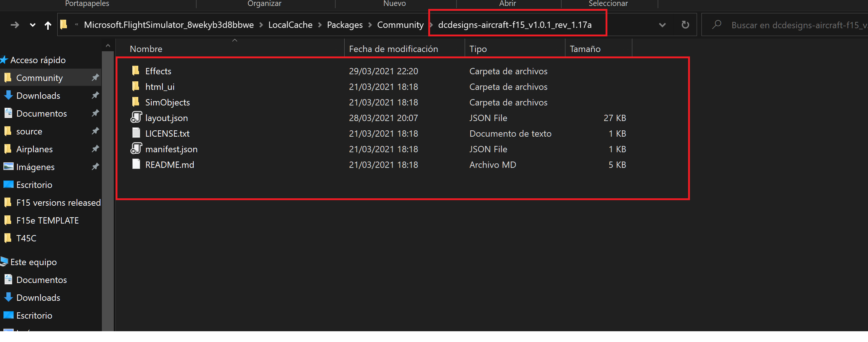Click Archivo MD type cell
The image size is (868, 342).
point(493,165)
